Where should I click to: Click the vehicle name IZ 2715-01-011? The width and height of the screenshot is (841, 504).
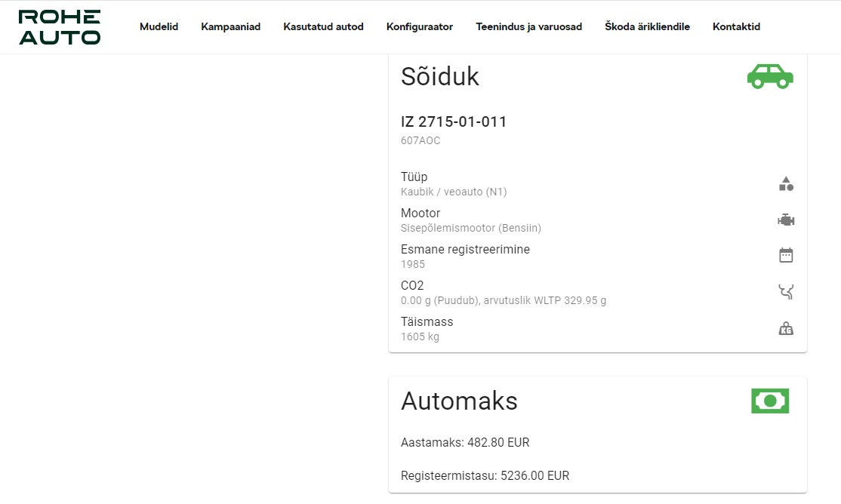[454, 122]
